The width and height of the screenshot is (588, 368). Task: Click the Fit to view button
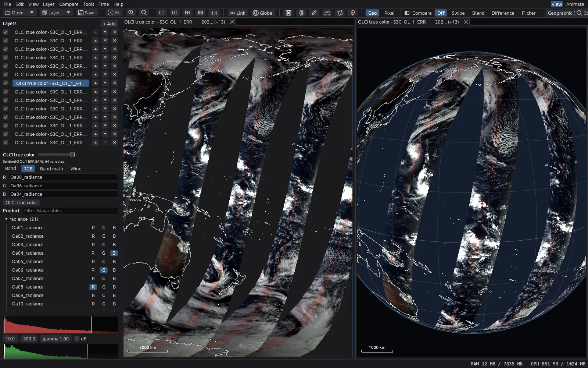coord(114,13)
